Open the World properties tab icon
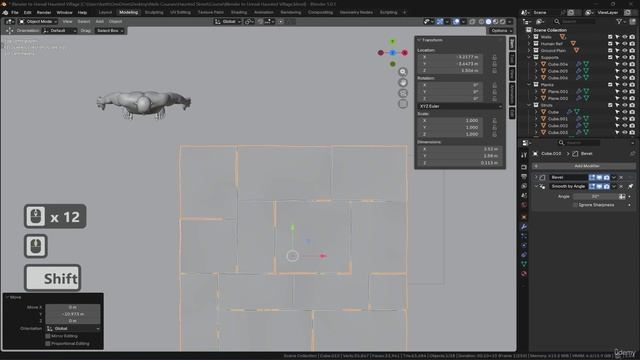 524,205
